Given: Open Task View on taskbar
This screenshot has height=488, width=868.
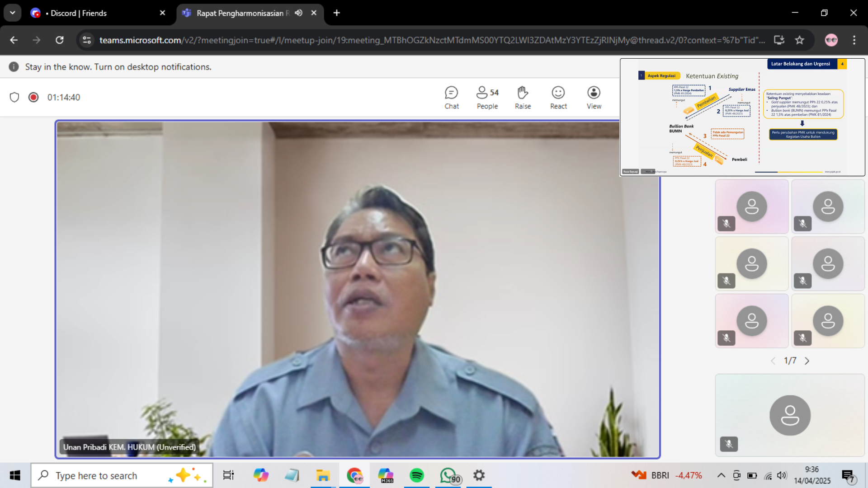Looking at the screenshot, I should tap(228, 475).
